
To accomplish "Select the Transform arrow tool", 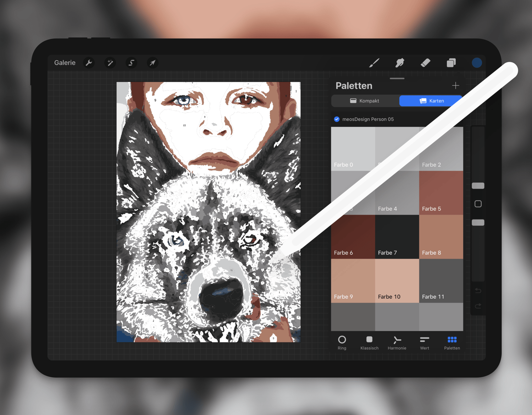I will click(x=153, y=63).
